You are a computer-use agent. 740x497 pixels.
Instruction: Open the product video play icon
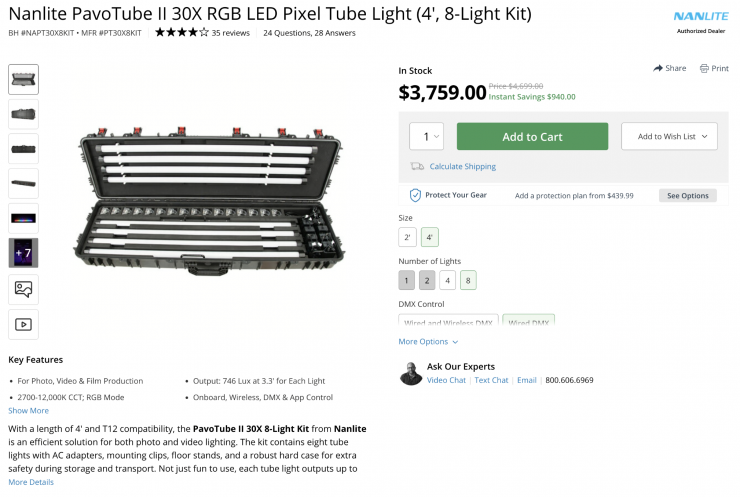[24, 324]
